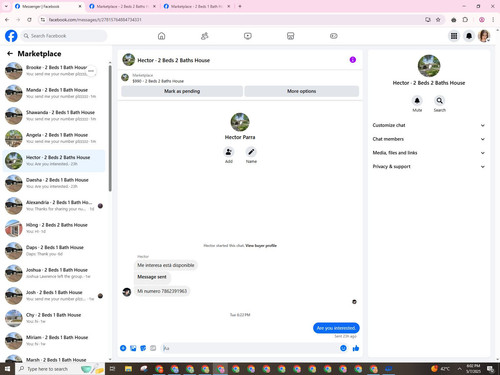500x375 pixels.
Task: Open Alexandria 2 Beds 1 Bath chat
Action: [x=54, y=206]
